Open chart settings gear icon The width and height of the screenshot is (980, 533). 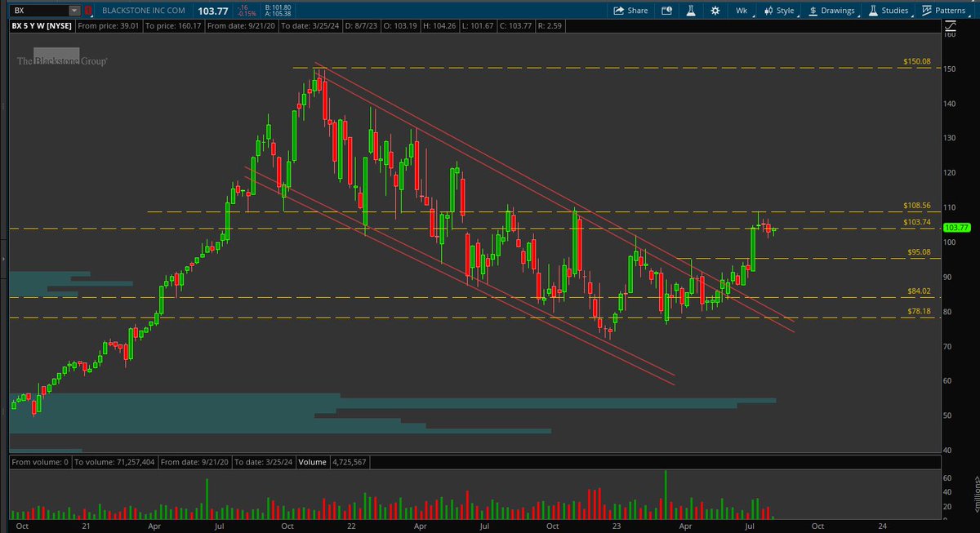(715, 11)
